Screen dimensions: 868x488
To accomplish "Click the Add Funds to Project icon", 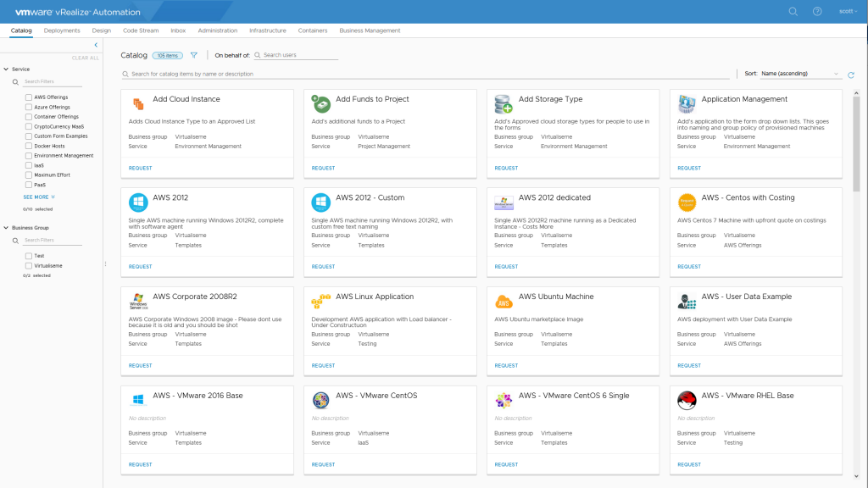I will point(321,104).
